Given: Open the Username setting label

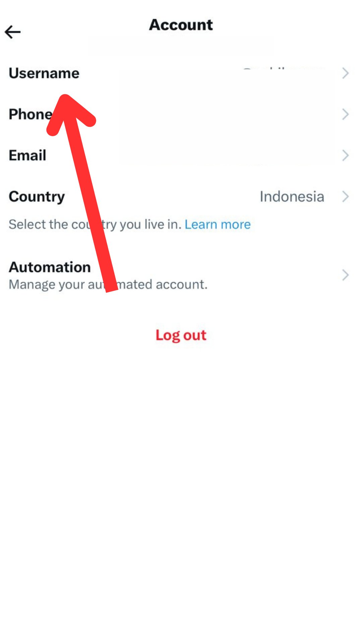Looking at the screenshot, I should coord(44,73).
